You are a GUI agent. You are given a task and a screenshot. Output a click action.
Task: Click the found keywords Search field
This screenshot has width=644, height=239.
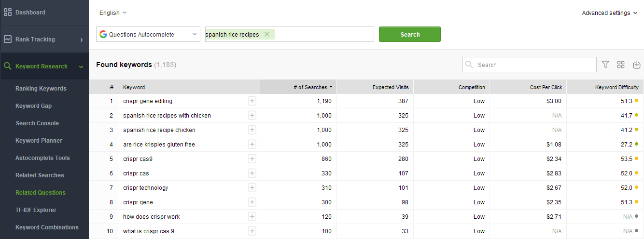click(x=530, y=65)
